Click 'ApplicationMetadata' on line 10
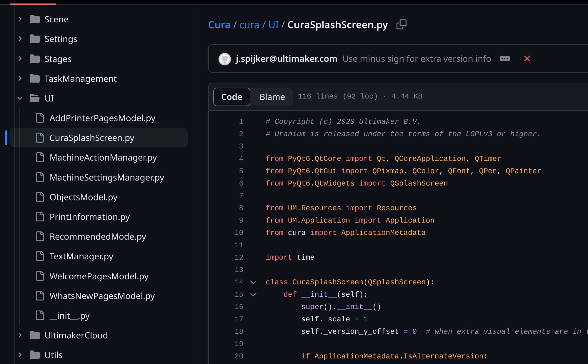 (383, 233)
